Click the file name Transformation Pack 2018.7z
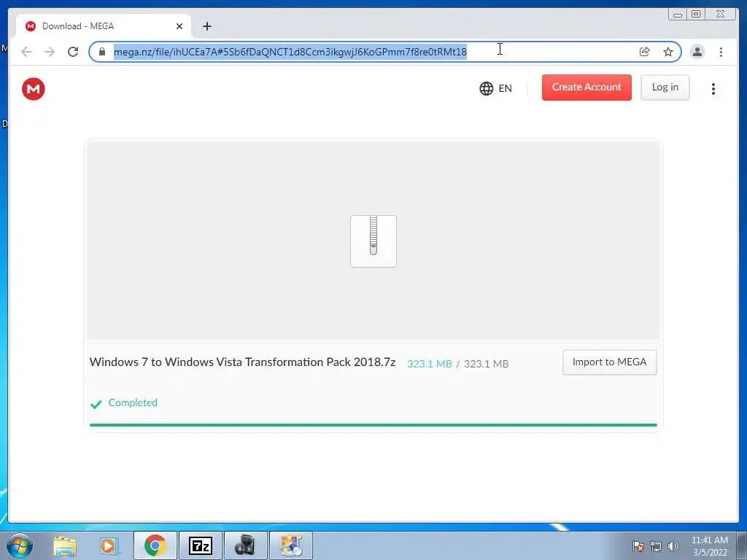The width and height of the screenshot is (747, 560). point(242,362)
